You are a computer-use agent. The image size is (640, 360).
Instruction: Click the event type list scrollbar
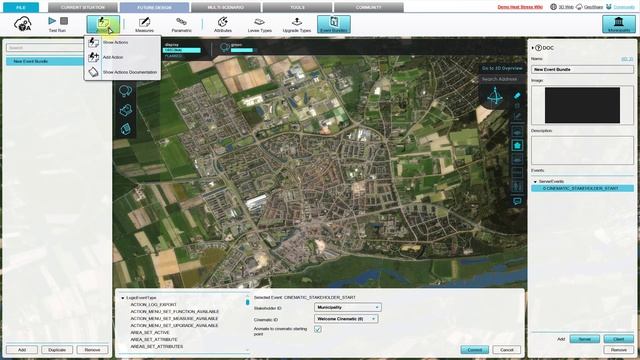(247, 302)
